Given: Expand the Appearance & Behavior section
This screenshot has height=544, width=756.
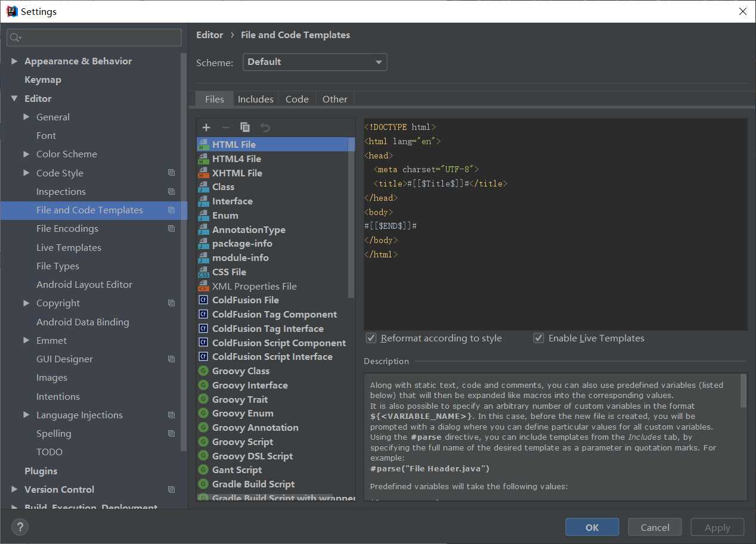Looking at the screenshot, I should pos(14,61).
